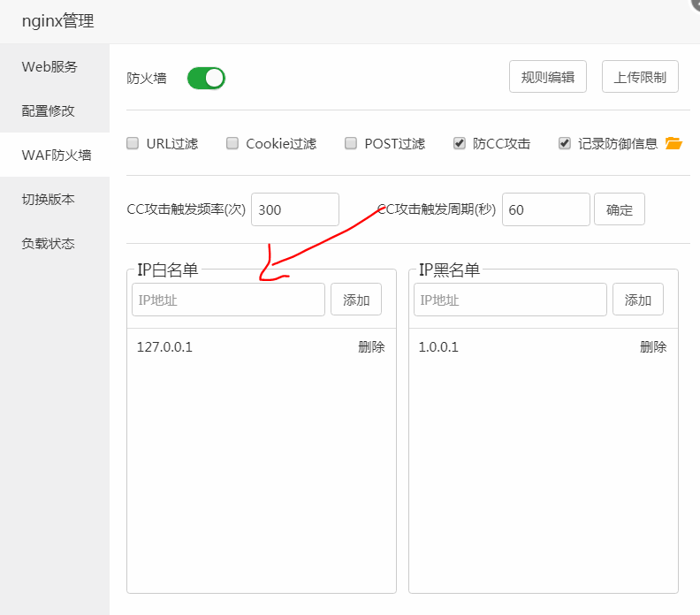Go to the 切换版本 tab
Viewport: 700px width, 615px height.
pos(49,199)
